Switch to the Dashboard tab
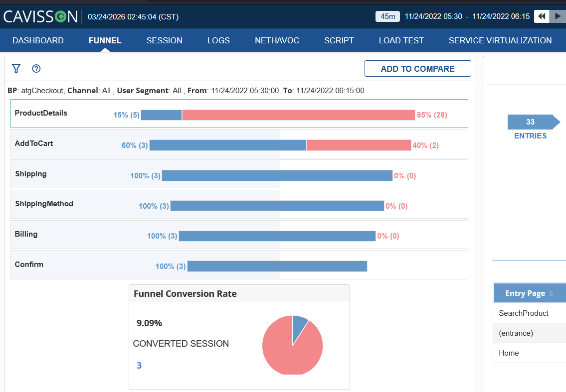This screenshot has height=392, width=566. [x=38, y=40]
